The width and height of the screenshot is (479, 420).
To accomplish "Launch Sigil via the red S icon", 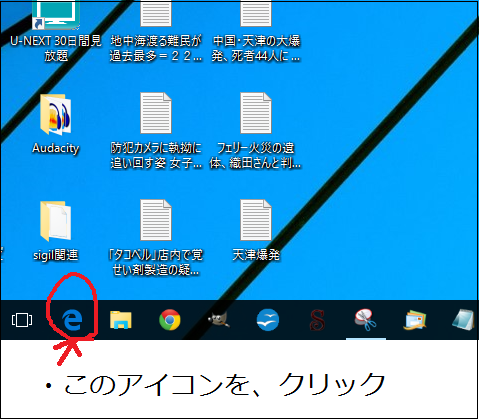I will point(317,320).
